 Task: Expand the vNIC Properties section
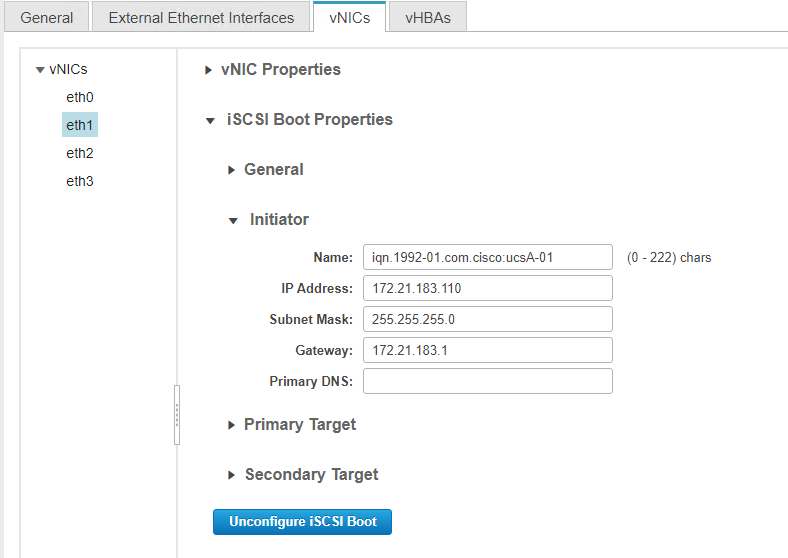tap(209, 70)
